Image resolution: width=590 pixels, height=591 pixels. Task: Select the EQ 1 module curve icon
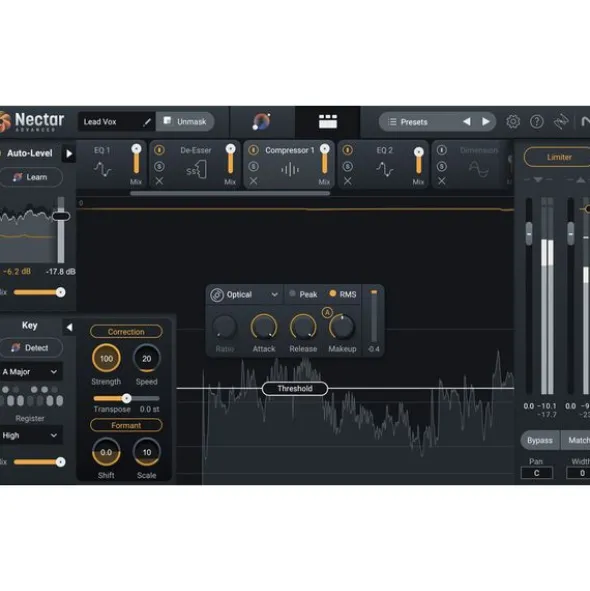point(102,169)
